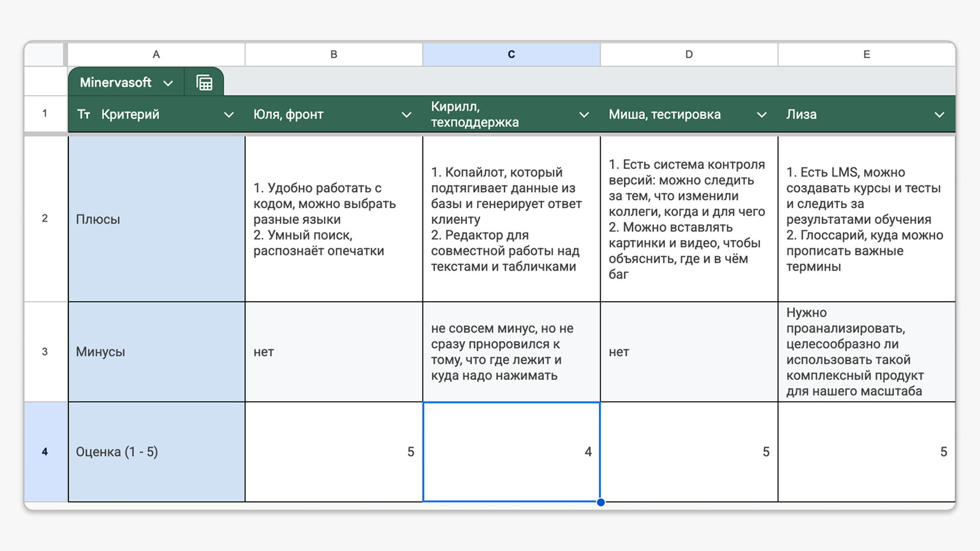Click the rating 5 in Миша column
The image size is (980, 551).
coord(689,452)
